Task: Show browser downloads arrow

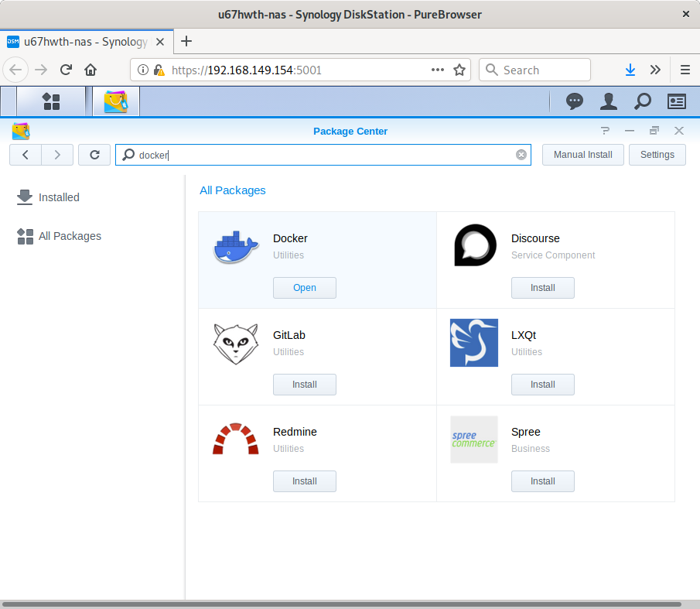Action: tap(630, 70)
